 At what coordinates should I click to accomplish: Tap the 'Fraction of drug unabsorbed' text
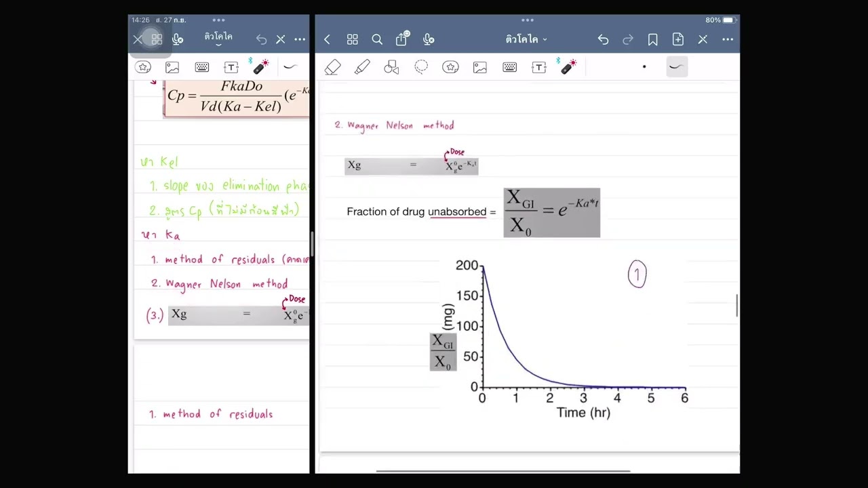tap(416, 212)
